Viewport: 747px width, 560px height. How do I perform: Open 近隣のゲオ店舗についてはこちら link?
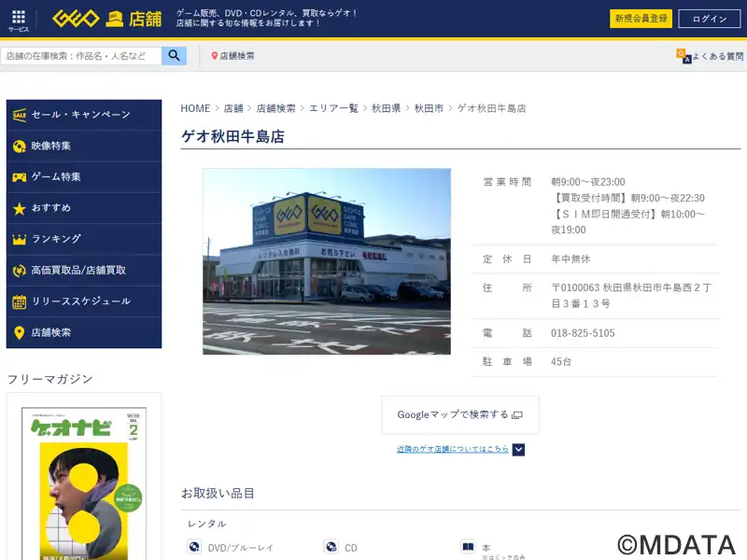click(453, 449)
